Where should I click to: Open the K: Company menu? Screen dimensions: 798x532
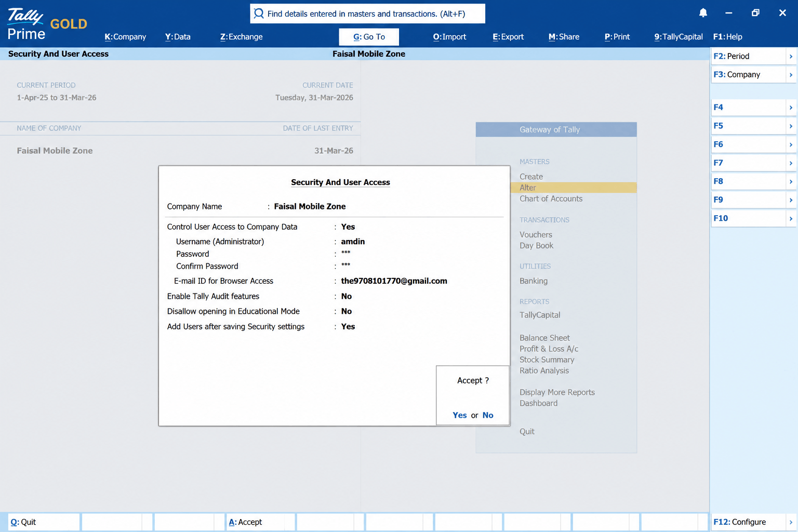[125, 37]
